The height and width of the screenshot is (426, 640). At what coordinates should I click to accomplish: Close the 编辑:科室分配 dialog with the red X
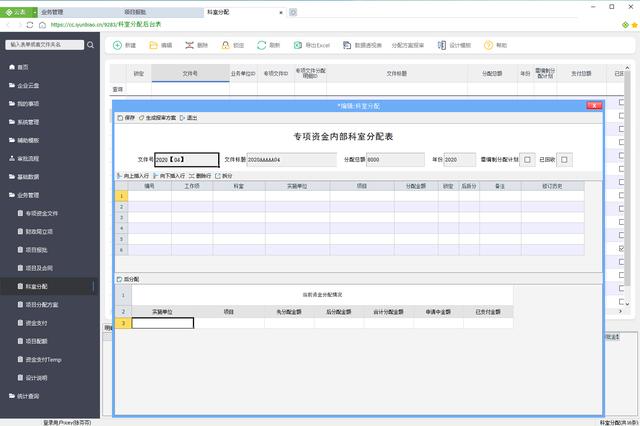[x=594, y=106]
